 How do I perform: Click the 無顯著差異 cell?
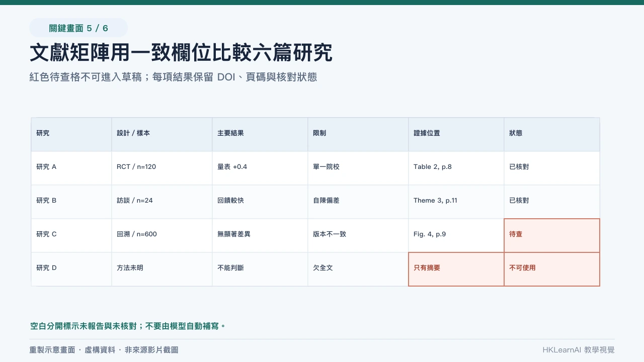(260, 236)
